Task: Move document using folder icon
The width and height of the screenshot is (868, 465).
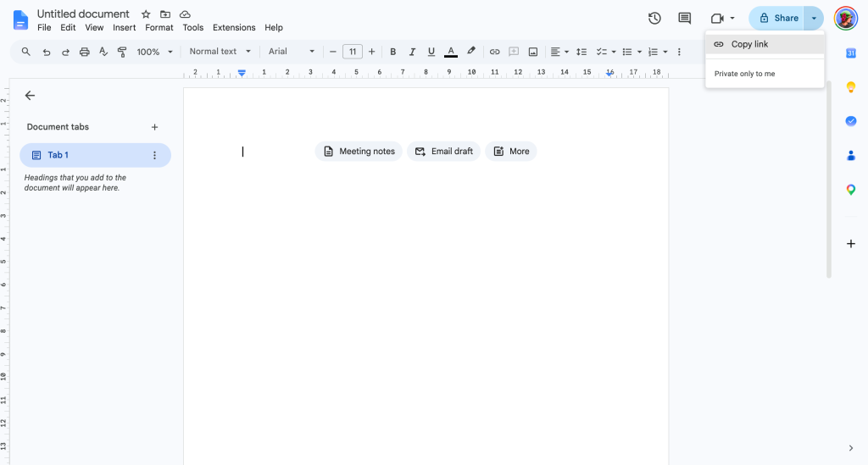Action: click(x=165, y=14)
